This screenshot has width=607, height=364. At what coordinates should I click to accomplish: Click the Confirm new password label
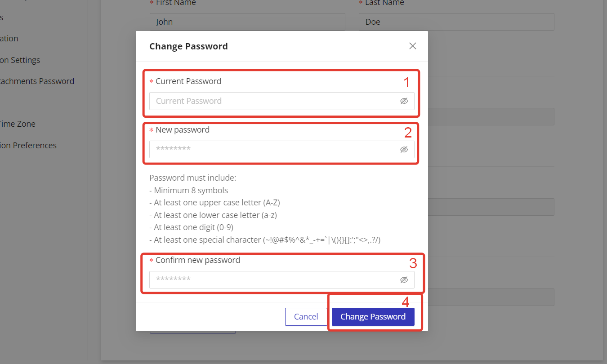[x=198, y=260]
